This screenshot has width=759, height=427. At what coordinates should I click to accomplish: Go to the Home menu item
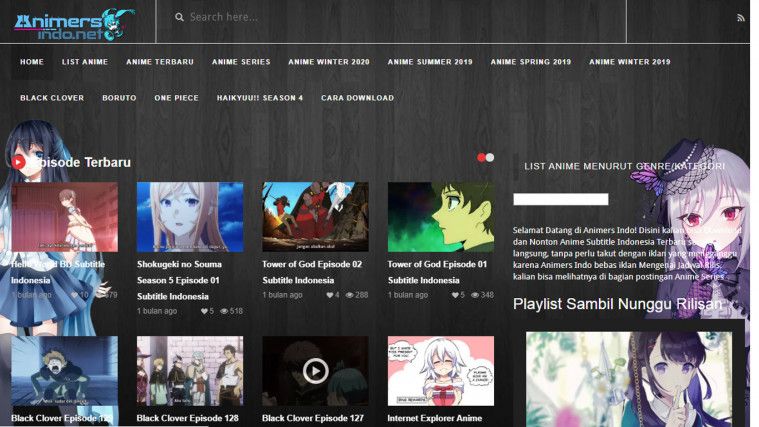[32, 62]
